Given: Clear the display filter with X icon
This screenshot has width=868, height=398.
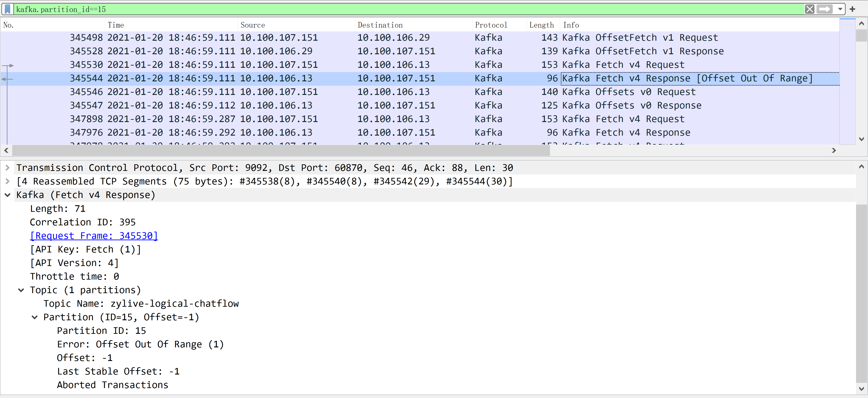Looking at the screenshot, I should 809,9.
